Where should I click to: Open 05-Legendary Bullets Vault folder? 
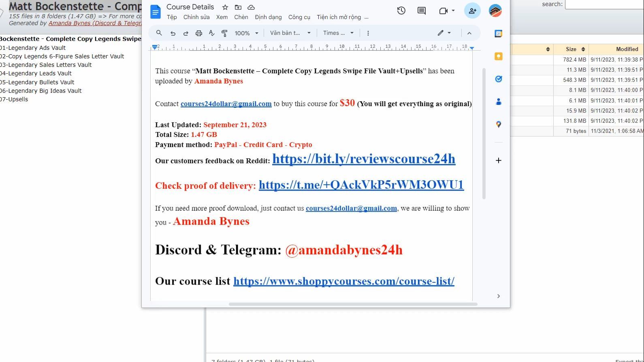click(x=37, y=82)
